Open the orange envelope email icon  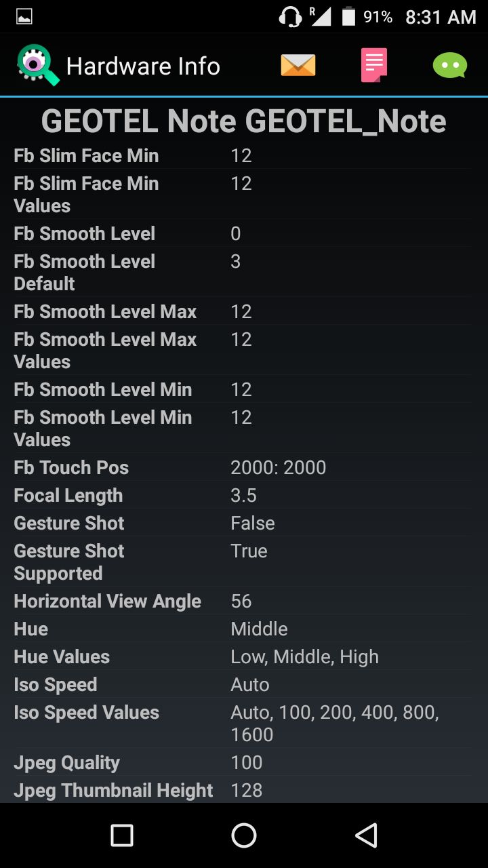pos(298,66)
